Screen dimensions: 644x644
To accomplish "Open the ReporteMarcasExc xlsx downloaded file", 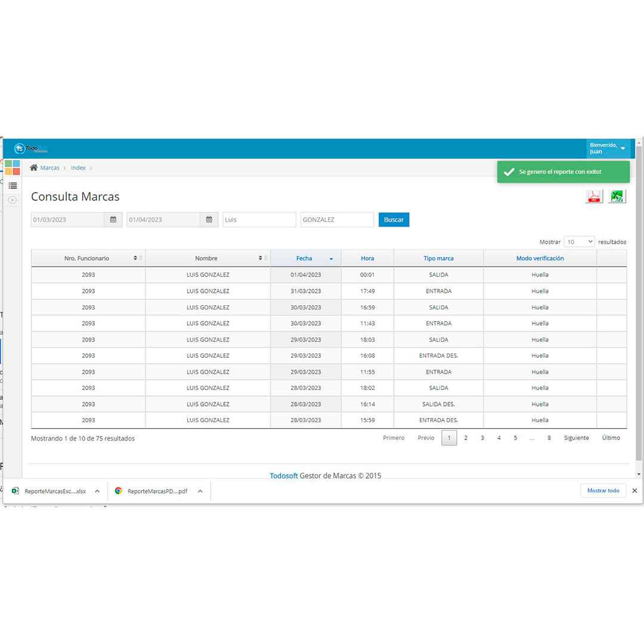I will click(55, 491).
